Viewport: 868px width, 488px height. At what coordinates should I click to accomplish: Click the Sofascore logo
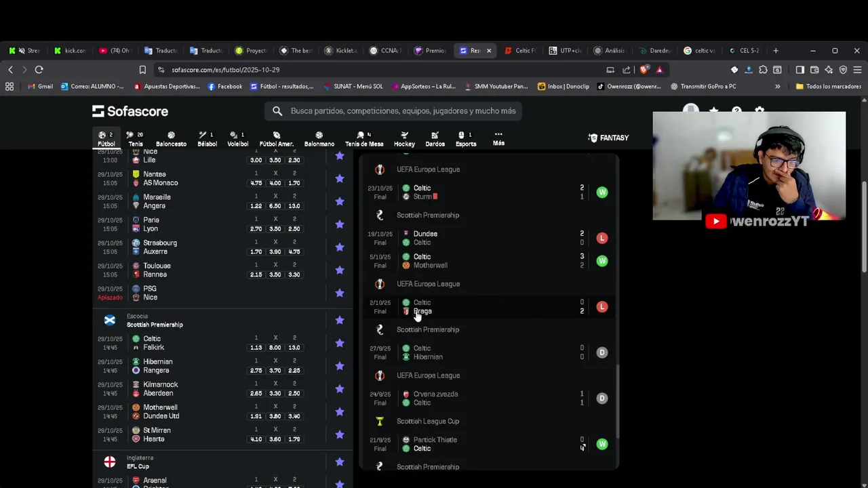(130, 111)
